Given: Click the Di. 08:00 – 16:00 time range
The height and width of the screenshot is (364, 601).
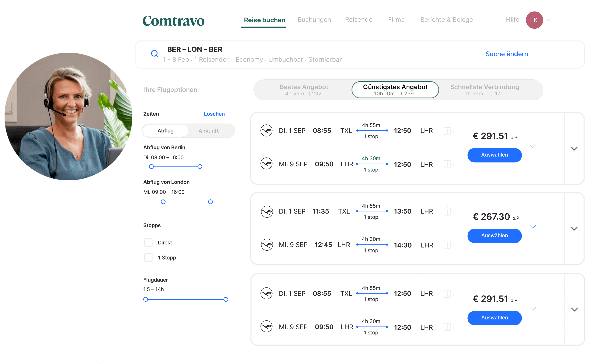Looking at the screenshot, I should tap(163, 157).
